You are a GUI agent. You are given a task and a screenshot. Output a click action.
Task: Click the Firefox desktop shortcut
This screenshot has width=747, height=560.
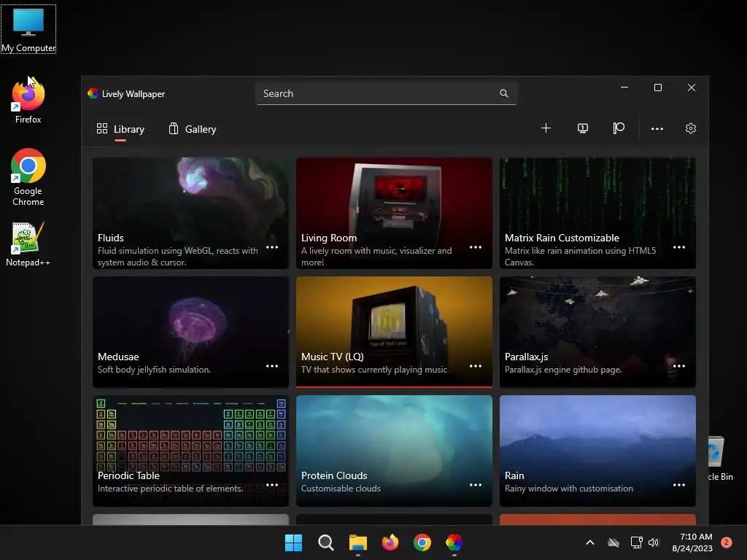pos(28,101)
